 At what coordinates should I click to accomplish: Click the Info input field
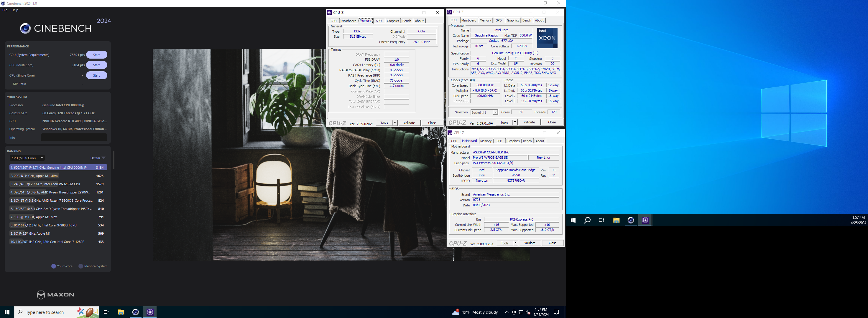pos(74,137)
